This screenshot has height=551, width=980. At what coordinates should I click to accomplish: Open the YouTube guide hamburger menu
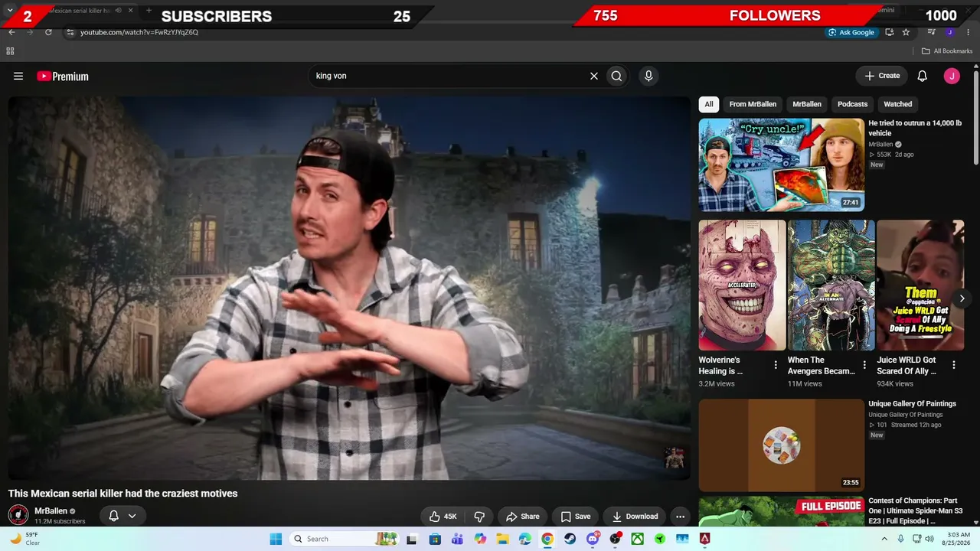pyautogui.click(x=18, y=76)
